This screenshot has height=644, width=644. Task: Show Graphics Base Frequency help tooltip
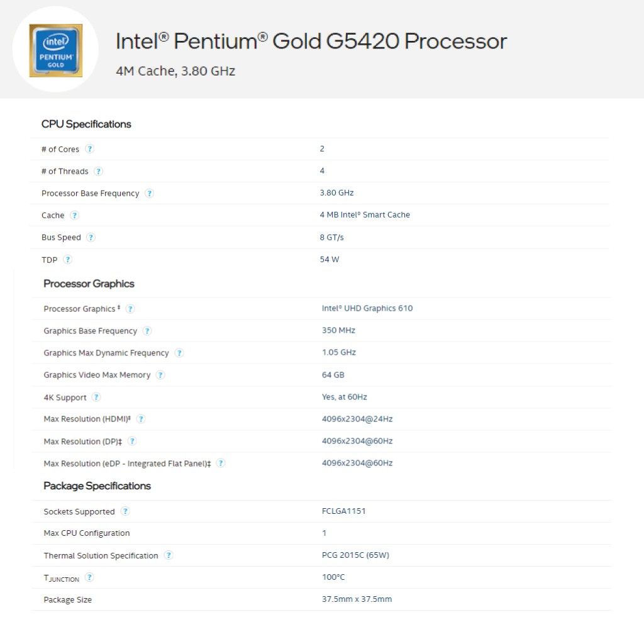click(147, 331)
